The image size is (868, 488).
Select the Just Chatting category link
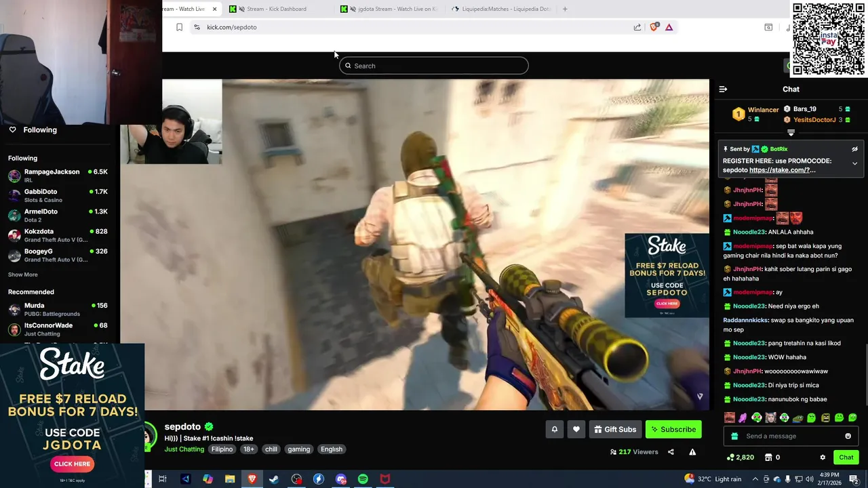(x=184, y=449)
